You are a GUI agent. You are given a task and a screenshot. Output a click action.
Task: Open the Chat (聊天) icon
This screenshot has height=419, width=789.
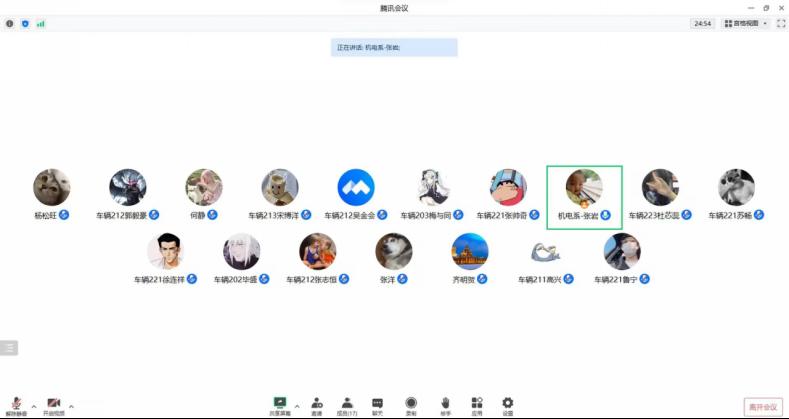click(377, 403)
